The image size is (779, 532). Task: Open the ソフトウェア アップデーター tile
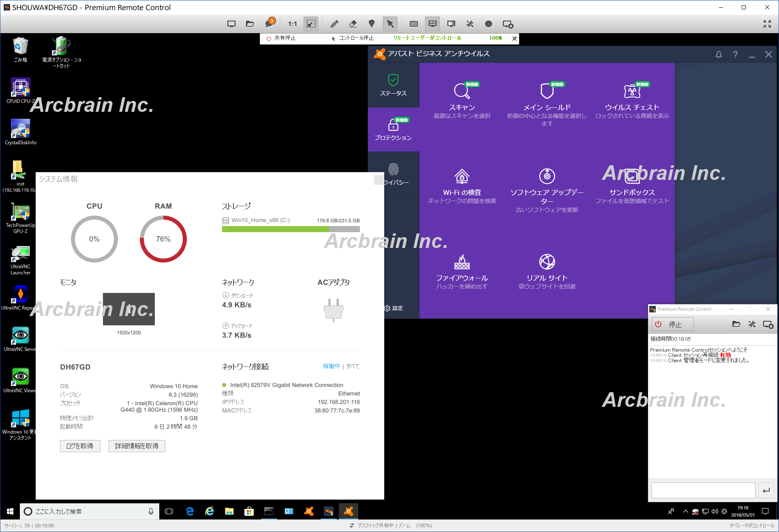click(547, 190)
